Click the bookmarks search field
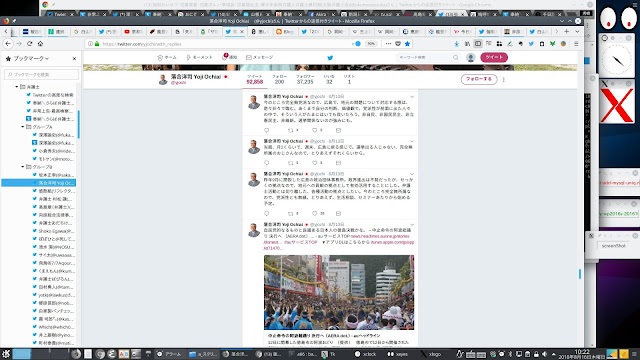The height and width of the screenshot is (360, 640). pyautogui.click(x=42, y=74)
